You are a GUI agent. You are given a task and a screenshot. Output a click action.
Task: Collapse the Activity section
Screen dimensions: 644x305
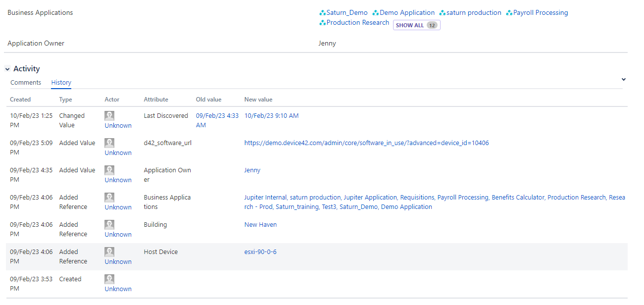point(7,69)
